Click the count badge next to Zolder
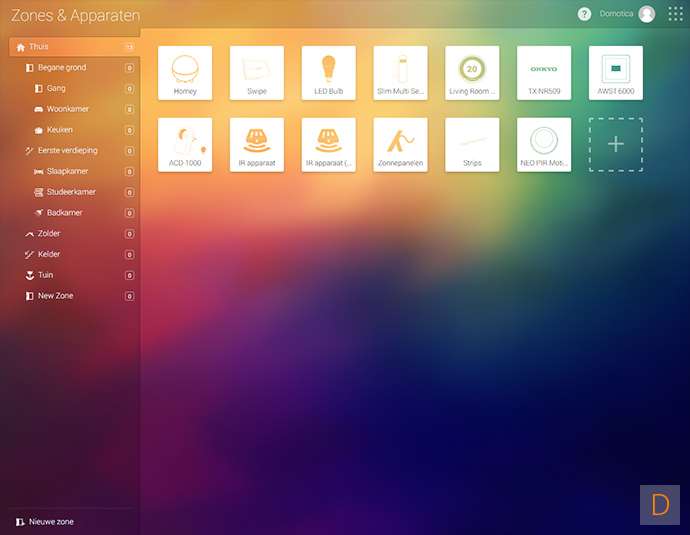690x535 pixels. pyautogui.click(x=129, y=234)
